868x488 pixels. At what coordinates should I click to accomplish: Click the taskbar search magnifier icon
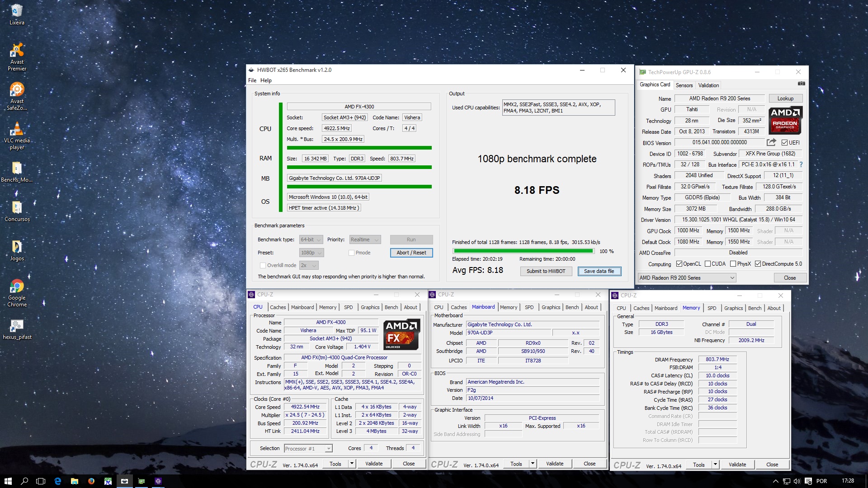pos(24,481)
